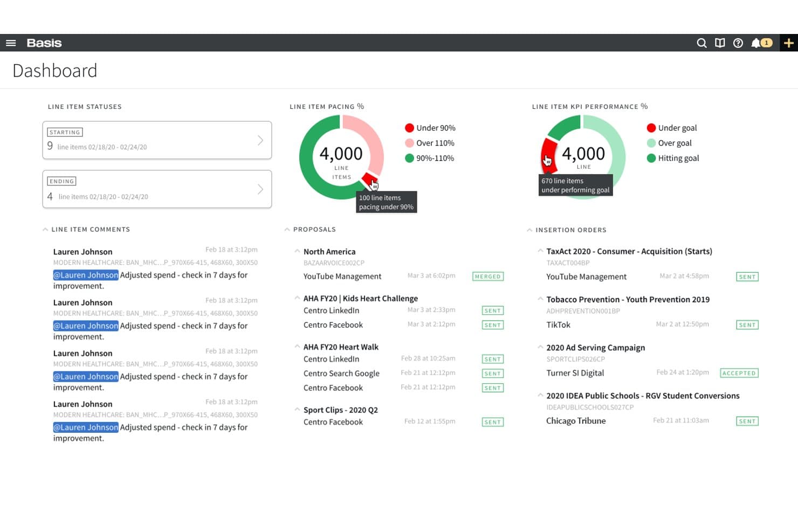Click the MERGED status badge
The width and height of the screenshot is (798, 532).
click(488, 277)
